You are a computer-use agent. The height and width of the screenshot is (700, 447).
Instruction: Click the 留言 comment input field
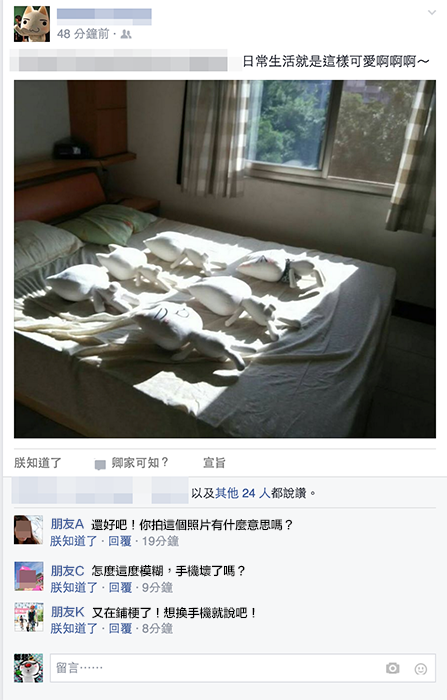242,668
